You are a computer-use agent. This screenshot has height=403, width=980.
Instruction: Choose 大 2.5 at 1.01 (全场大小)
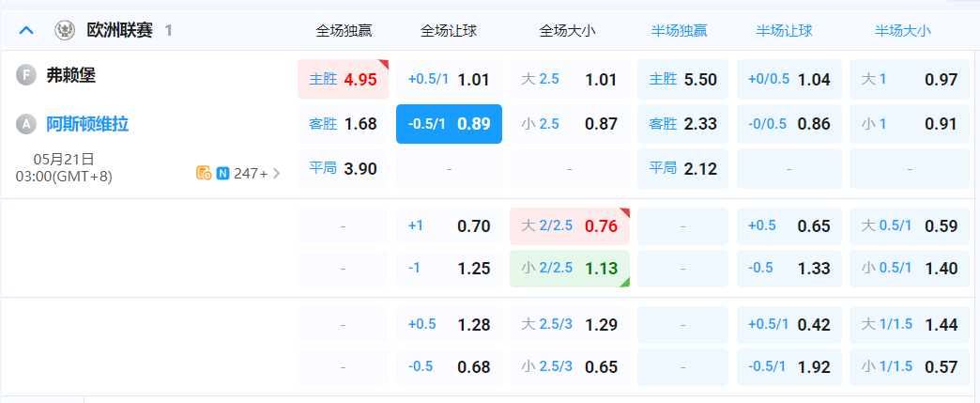(x=570, y=80)
